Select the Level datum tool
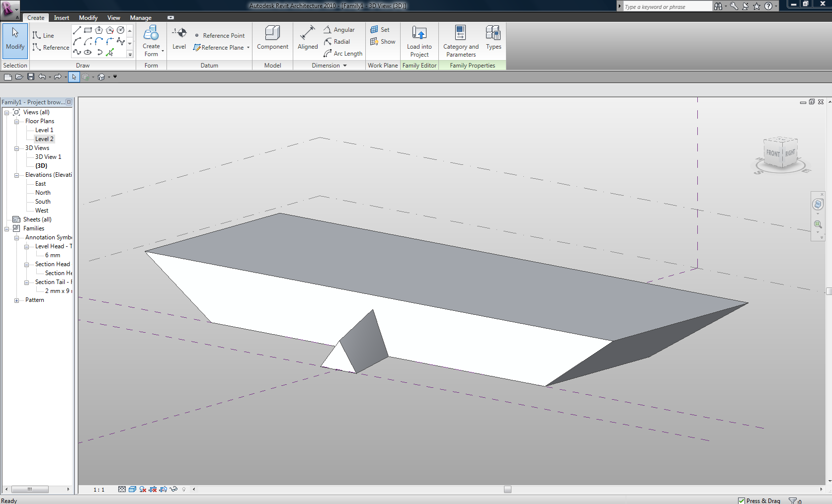The image size is (832, 504). tap(179, 39)
